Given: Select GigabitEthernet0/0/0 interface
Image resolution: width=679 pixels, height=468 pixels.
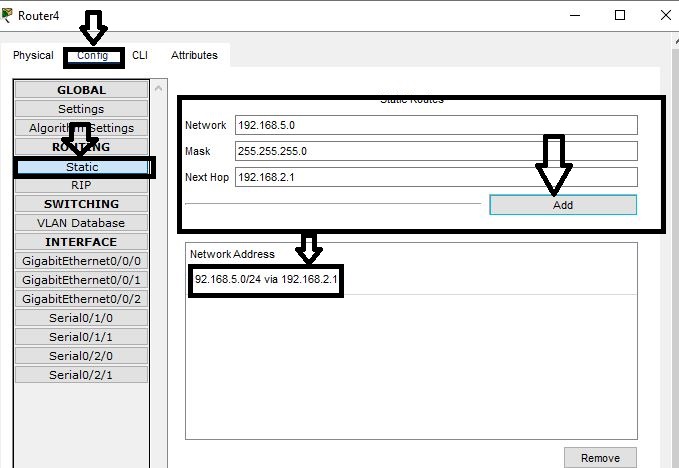Looking at the screenshot, I should tap(81, 261).
